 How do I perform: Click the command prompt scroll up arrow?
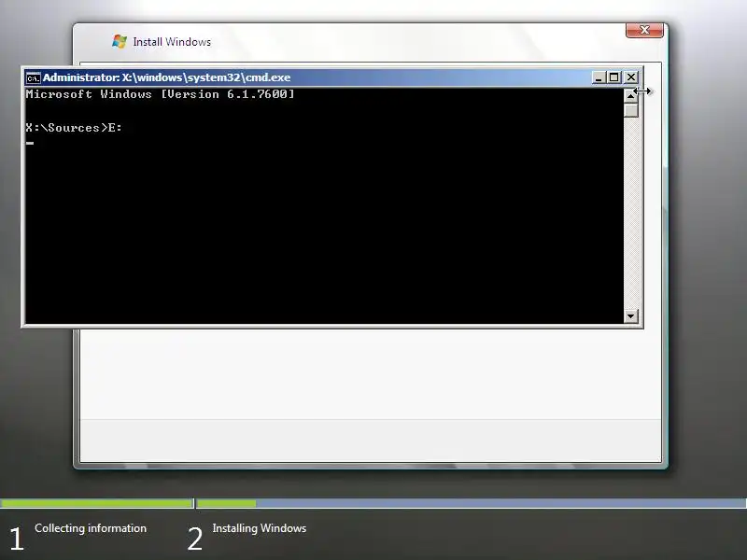pyautogui.click(x=631, y=95)
